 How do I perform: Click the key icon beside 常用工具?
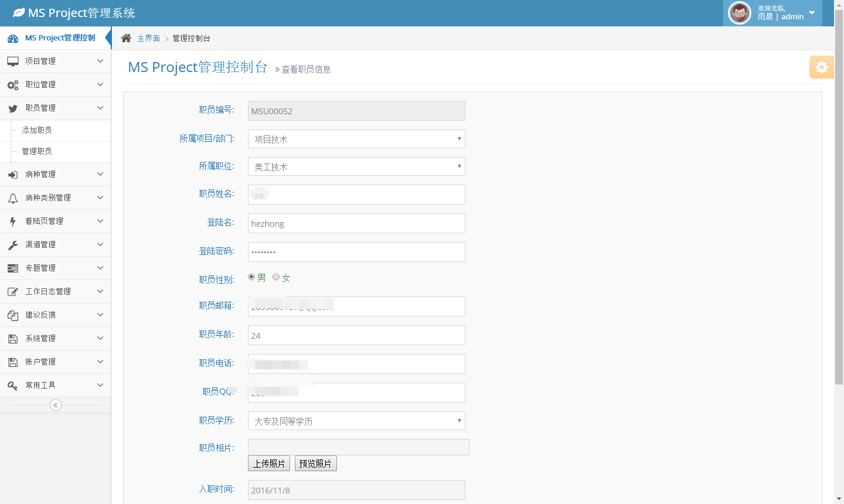click(x=13, y=386)
